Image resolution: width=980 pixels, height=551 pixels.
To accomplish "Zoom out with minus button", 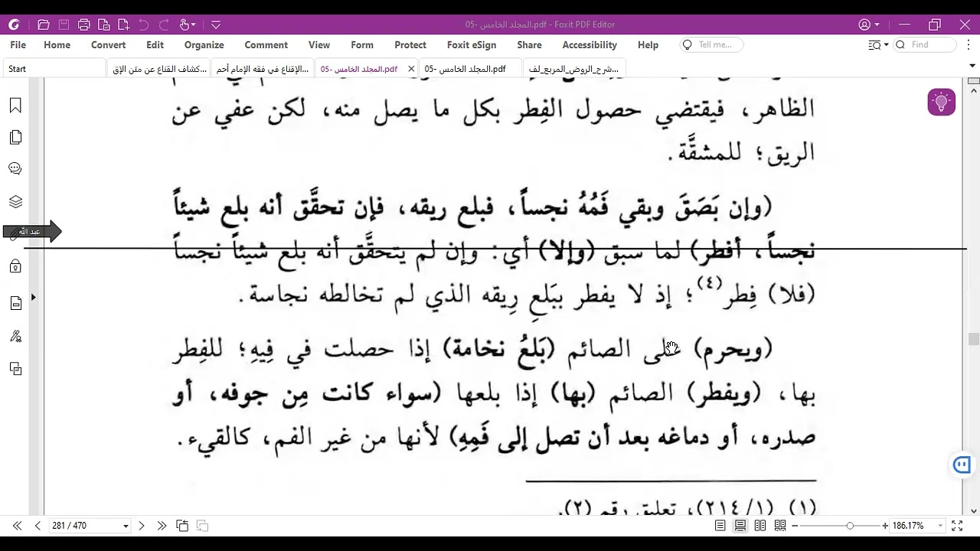I will [795, 526].
